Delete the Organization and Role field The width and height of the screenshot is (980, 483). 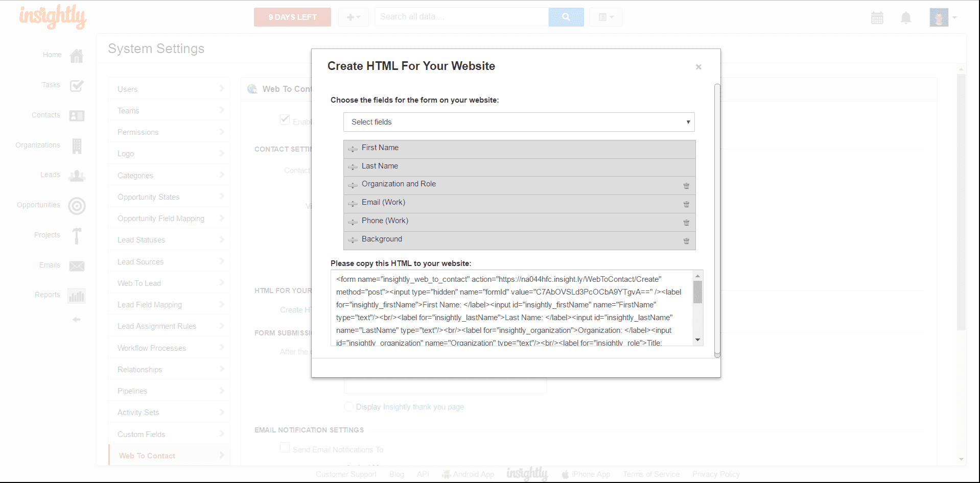point(686,186)
